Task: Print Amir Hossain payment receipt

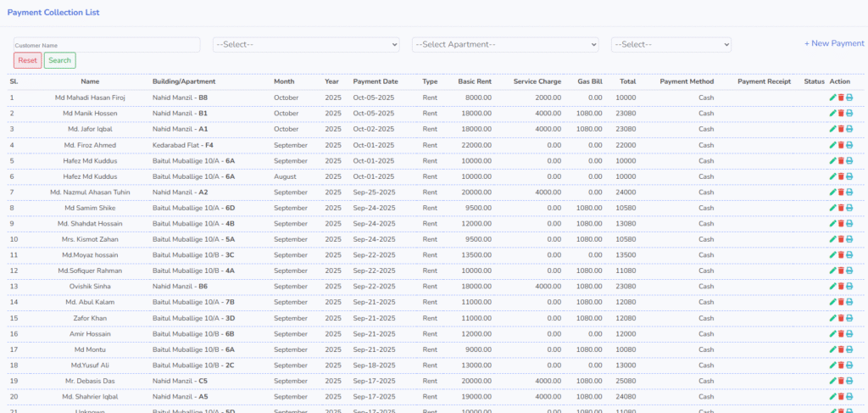Action: pos(849,334)
